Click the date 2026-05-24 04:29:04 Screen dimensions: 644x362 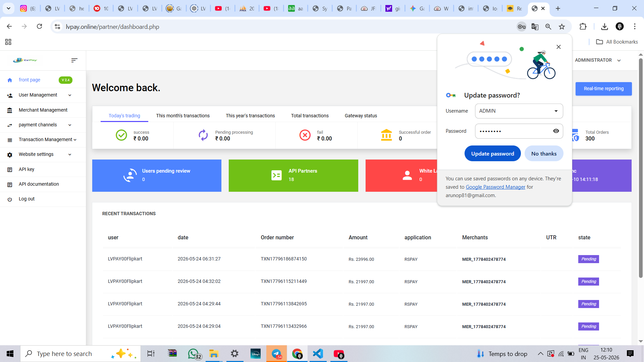tap(199, 326)
